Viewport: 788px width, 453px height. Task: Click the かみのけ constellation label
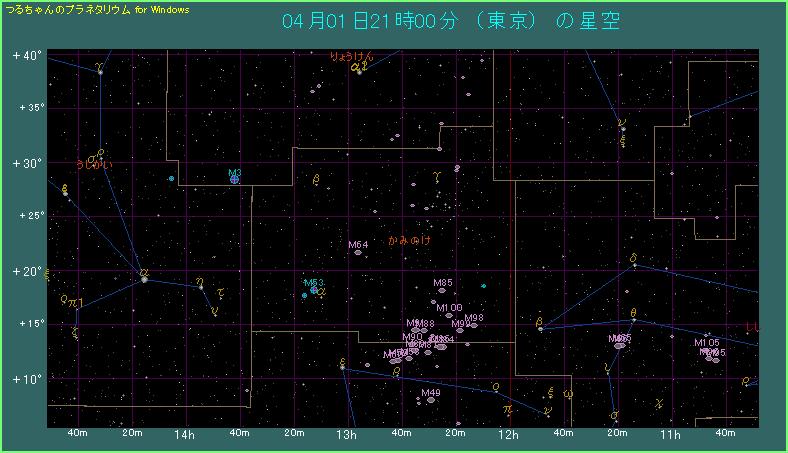coord(409,241)
